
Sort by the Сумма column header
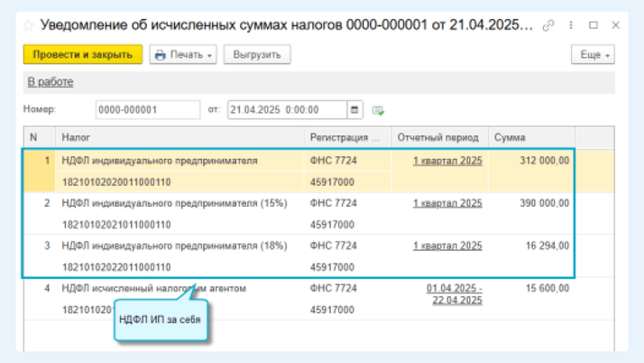(x=530, y=137)
